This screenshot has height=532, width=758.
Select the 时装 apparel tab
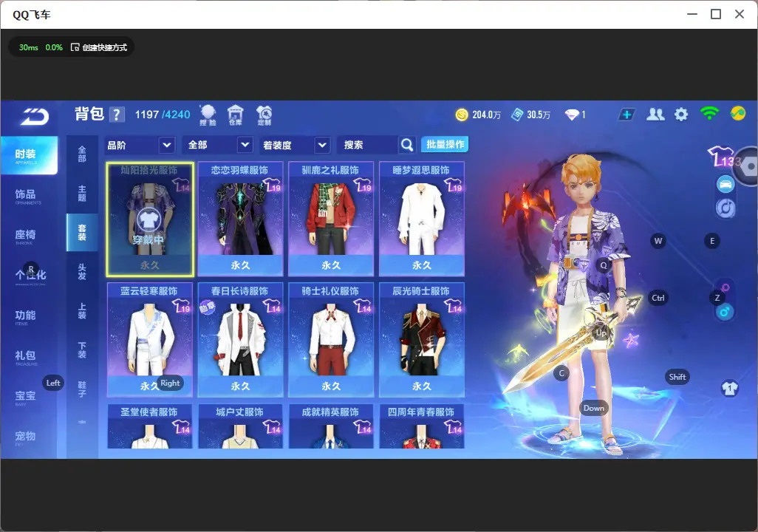click(x=29, y=154)
